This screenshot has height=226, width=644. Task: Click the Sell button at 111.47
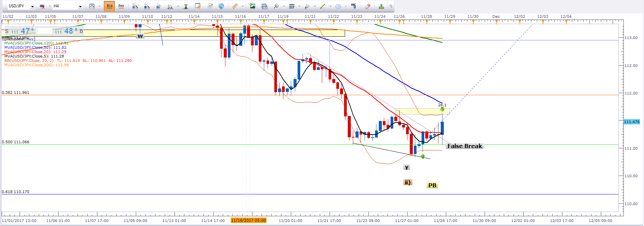(x=21, y=31)
